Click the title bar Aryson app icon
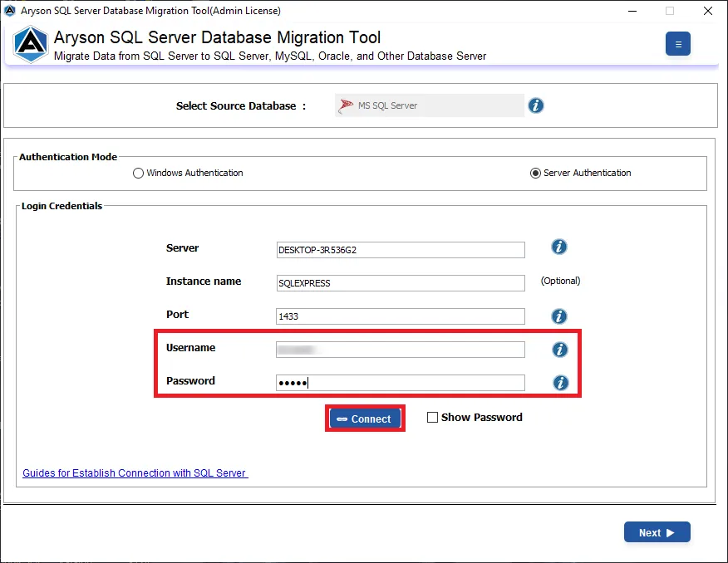The height and width of the screenshot is (563, 728). point(10,11)
